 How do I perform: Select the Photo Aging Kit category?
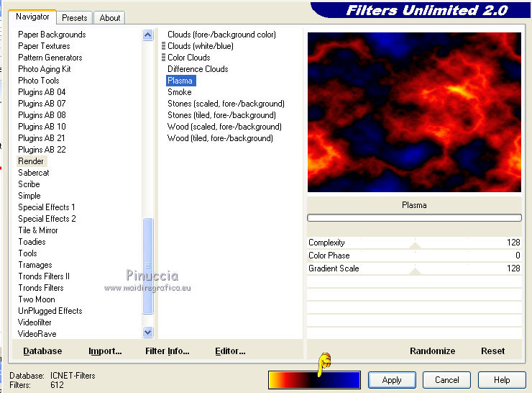tap(45, 69)
